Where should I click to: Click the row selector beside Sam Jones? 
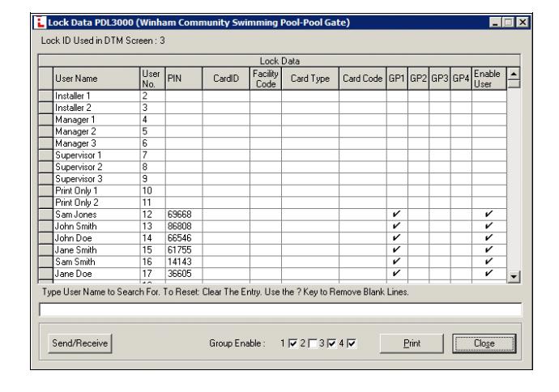pos(45,214)
